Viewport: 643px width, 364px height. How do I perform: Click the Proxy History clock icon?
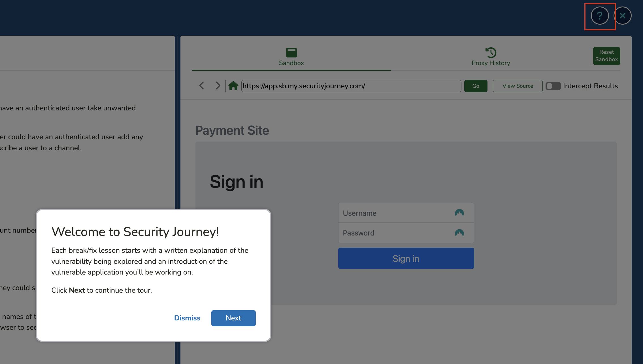point(491,53)
